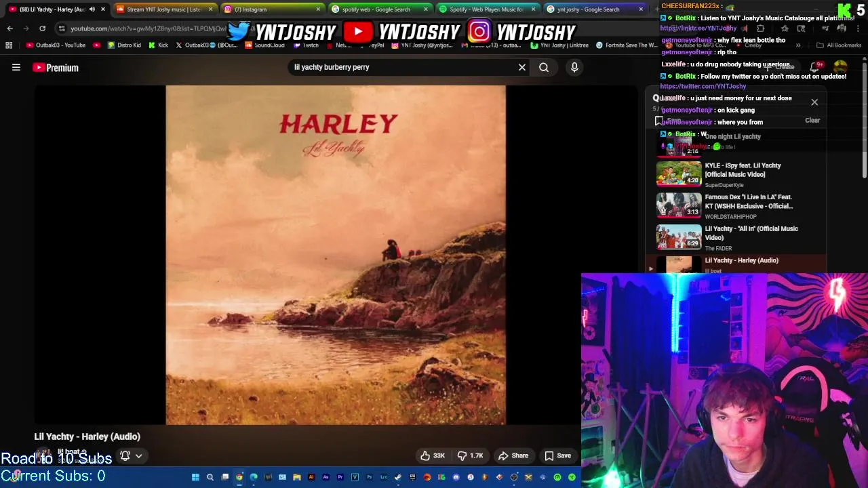Open Adobe Illustrator from the taskbar
868x488 pixels.
click(311, 477)
